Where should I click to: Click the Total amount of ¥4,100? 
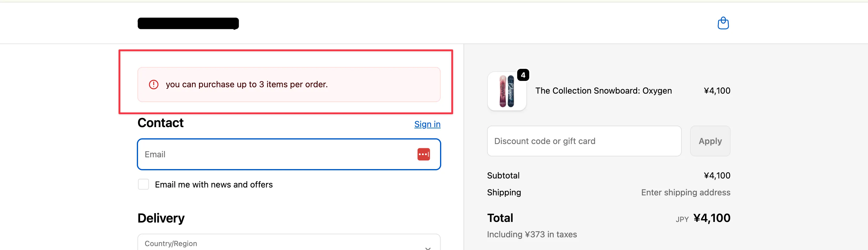(712, 218)
